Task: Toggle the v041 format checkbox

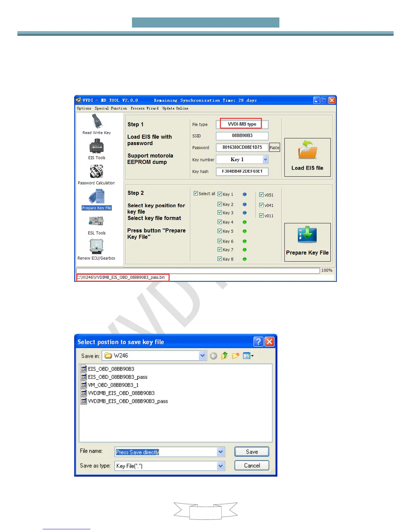Action: coord(261,205)
